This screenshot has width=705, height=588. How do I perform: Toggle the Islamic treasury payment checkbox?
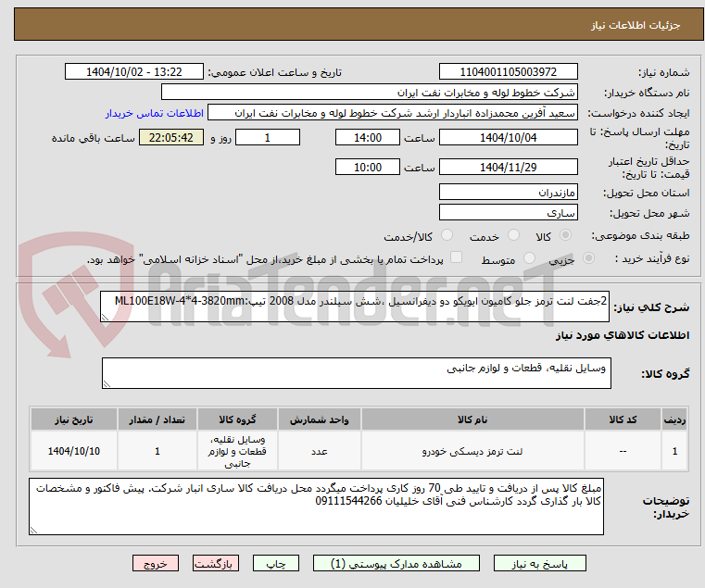tap(457, 257)
